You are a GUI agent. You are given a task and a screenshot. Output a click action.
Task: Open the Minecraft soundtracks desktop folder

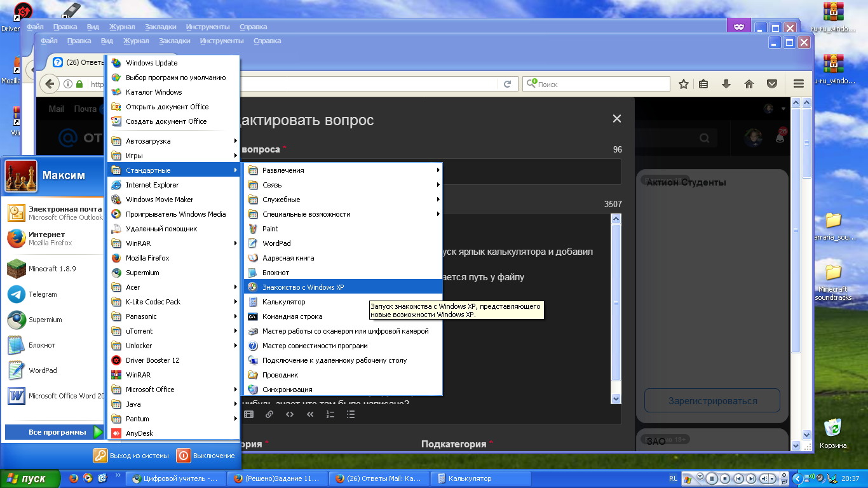coord(833,281)
